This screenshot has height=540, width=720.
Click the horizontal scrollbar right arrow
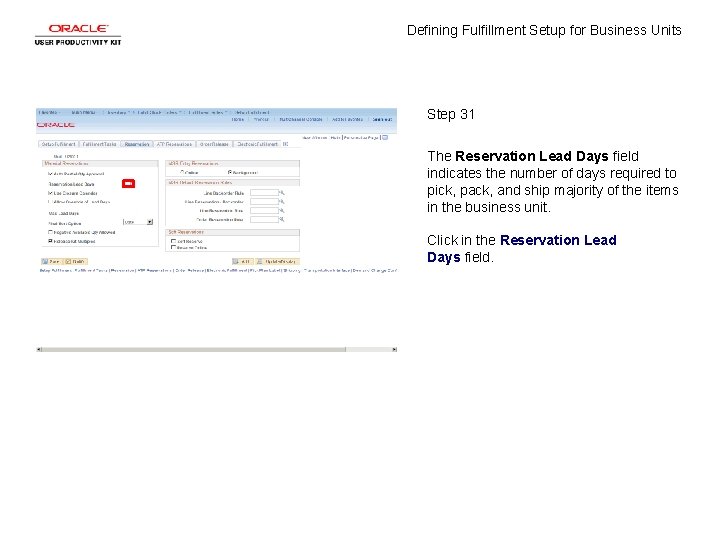point(394,349)
